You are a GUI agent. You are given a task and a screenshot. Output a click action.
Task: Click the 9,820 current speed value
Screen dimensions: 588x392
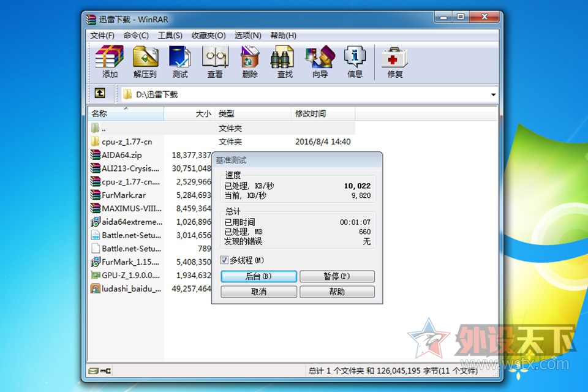click(x=361, y=195)
